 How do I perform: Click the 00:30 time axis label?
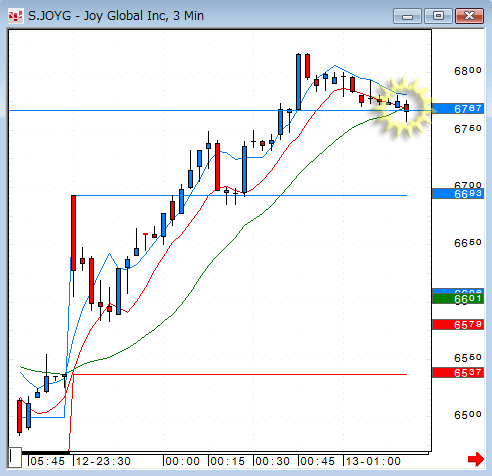pyautogui.click(x=273, y=461)
